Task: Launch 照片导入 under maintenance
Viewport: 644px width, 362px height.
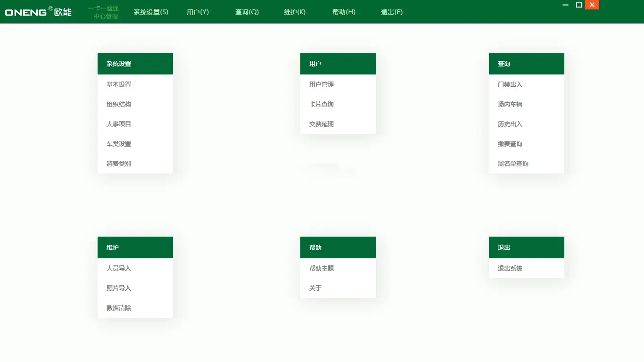Action: [x=119, y=288]
